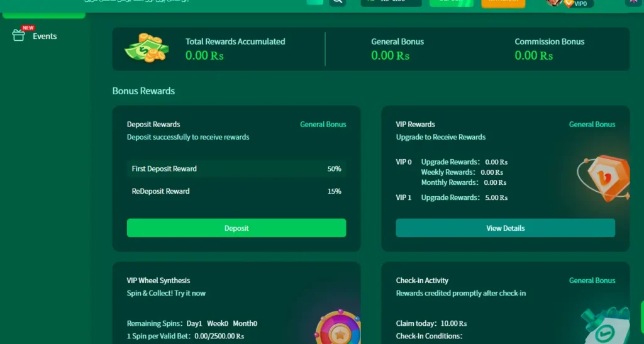The height and width of the screenshot is (344, 644).
Task: Click the VIP0 badge in the header
Action: [579, 4]
